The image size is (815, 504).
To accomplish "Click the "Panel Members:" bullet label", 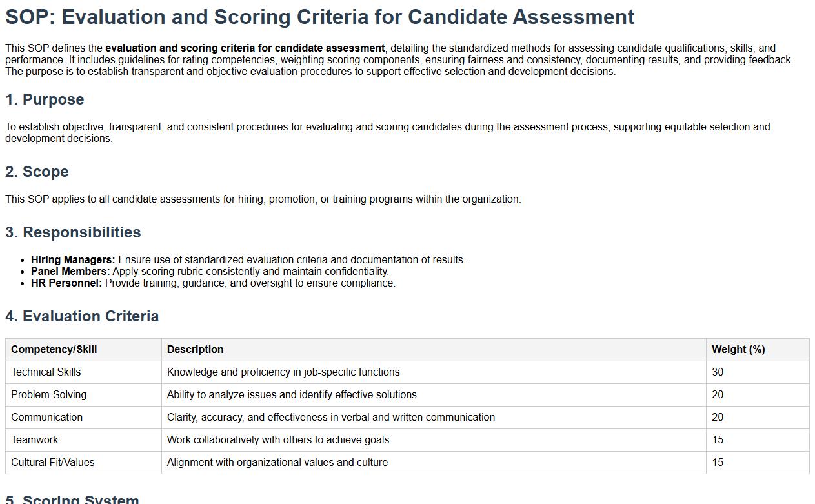I will tap(70, 272).
